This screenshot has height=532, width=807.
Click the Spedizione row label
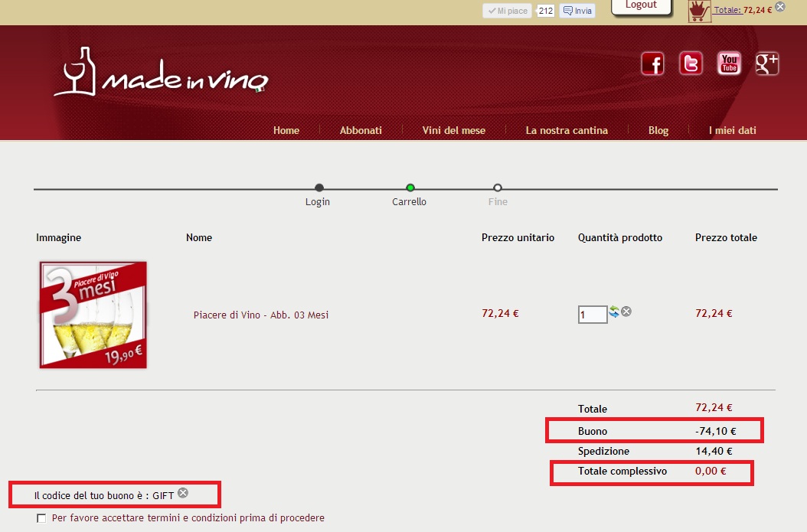(x=603, y=451)
